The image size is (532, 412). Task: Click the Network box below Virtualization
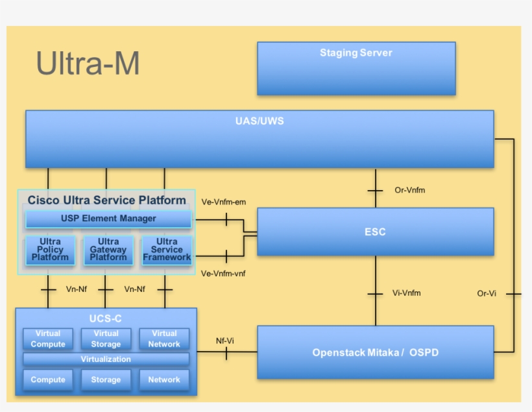click(164, 380)
